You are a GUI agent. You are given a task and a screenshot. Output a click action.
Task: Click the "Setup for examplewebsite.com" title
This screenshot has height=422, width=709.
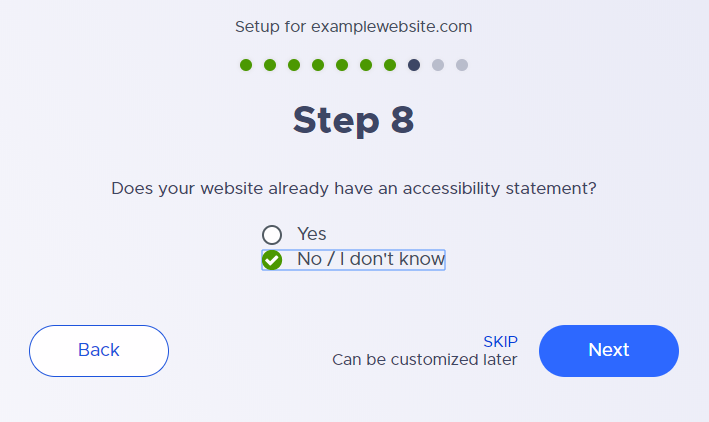[354, 27]
